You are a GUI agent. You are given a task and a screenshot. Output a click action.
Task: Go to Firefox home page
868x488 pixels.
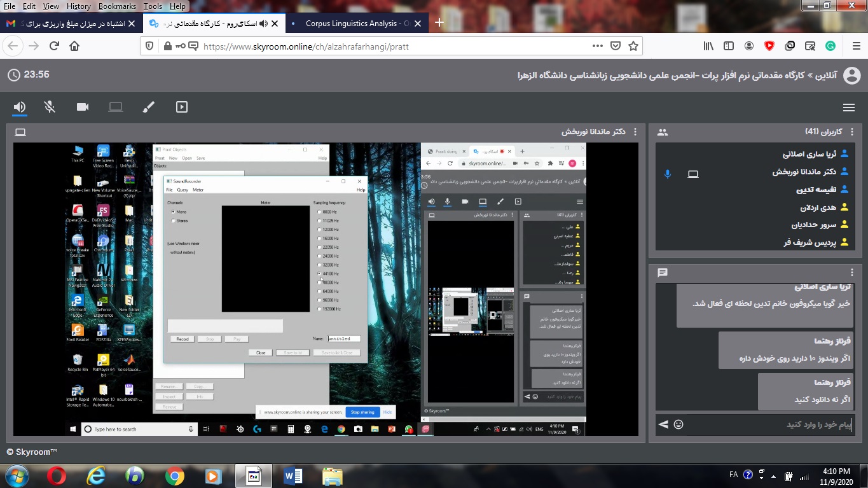pyautogui.click(x=74, y=46)
